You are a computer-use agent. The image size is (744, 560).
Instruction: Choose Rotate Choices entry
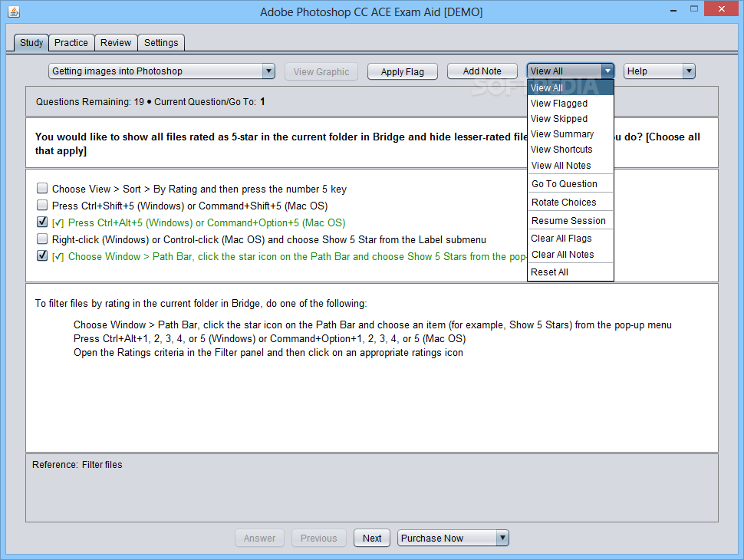571,203
